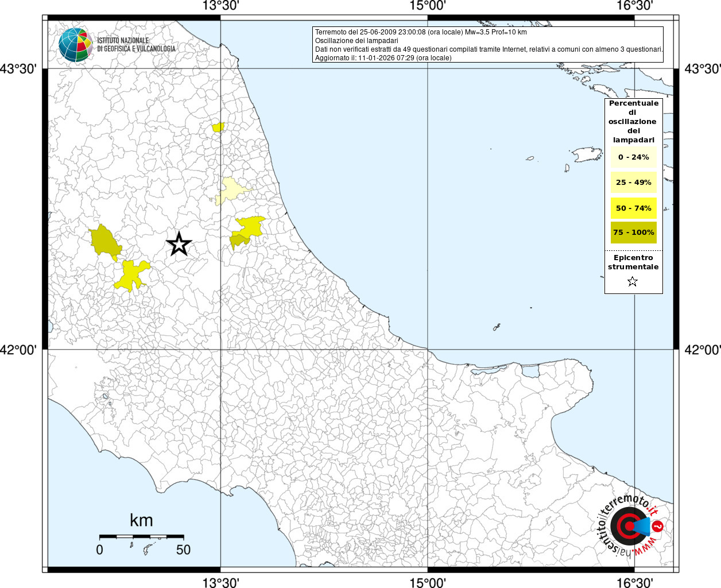Click the top axis label 13°30'

point(220,6)
